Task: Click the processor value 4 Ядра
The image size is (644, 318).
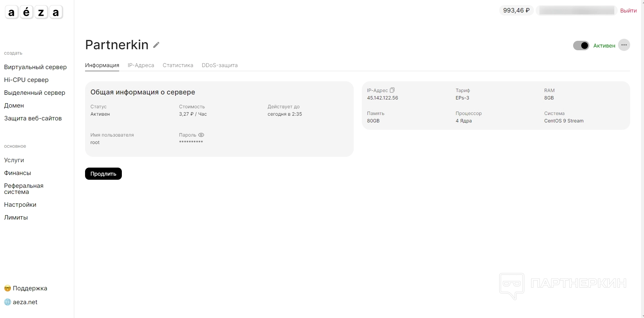Action: point(464,121)
